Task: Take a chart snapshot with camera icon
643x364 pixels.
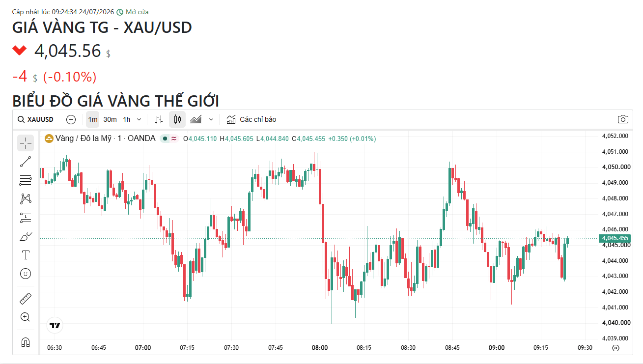Action: [623, 119]
